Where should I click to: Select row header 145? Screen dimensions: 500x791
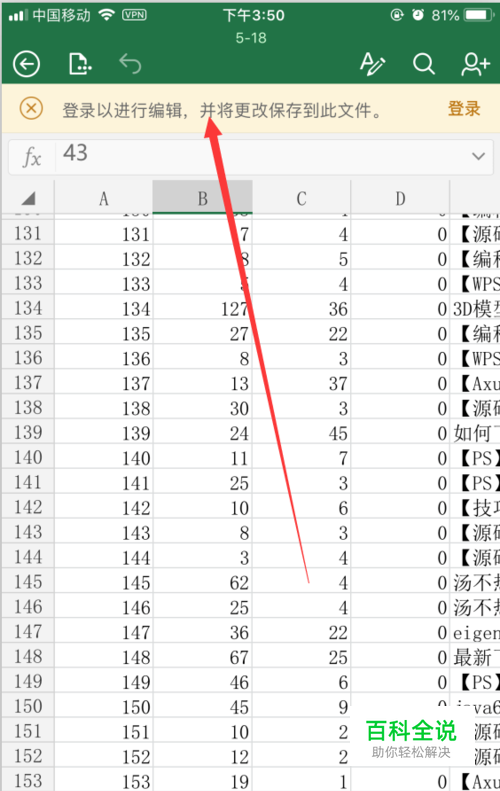click(28, 582)
